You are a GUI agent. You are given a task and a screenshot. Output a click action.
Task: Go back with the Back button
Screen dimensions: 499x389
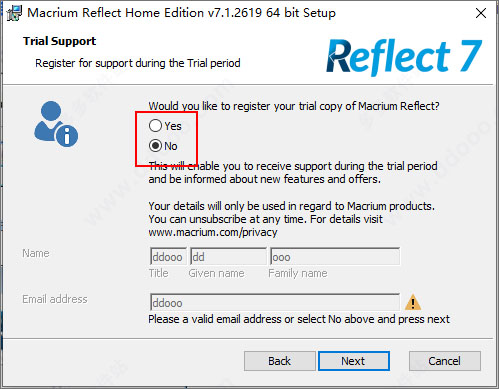[280, 361]
